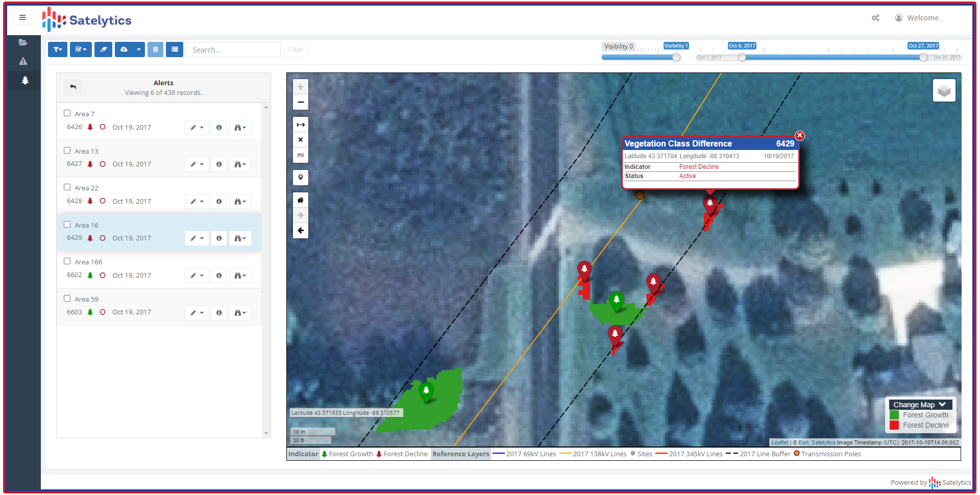Open the Leaflet attribution link
Screen dimensions: 980x495
(779, 442)
